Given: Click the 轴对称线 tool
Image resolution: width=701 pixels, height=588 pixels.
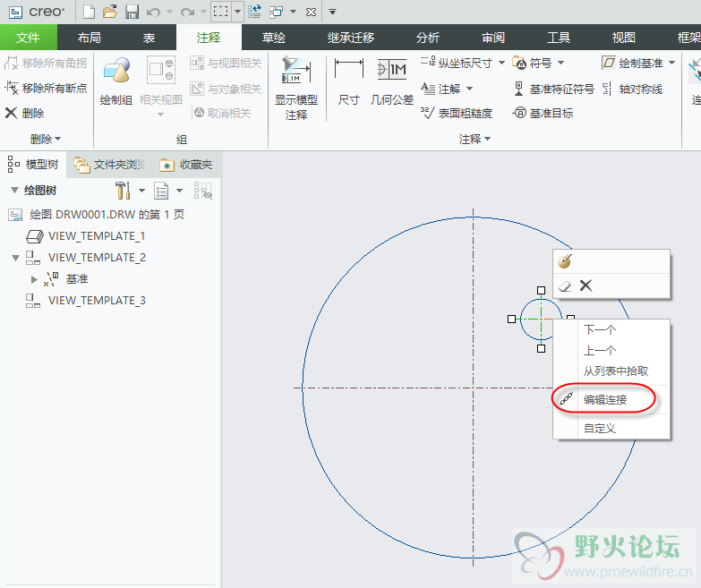Looking at the screenshot, I should click(632, 89).
